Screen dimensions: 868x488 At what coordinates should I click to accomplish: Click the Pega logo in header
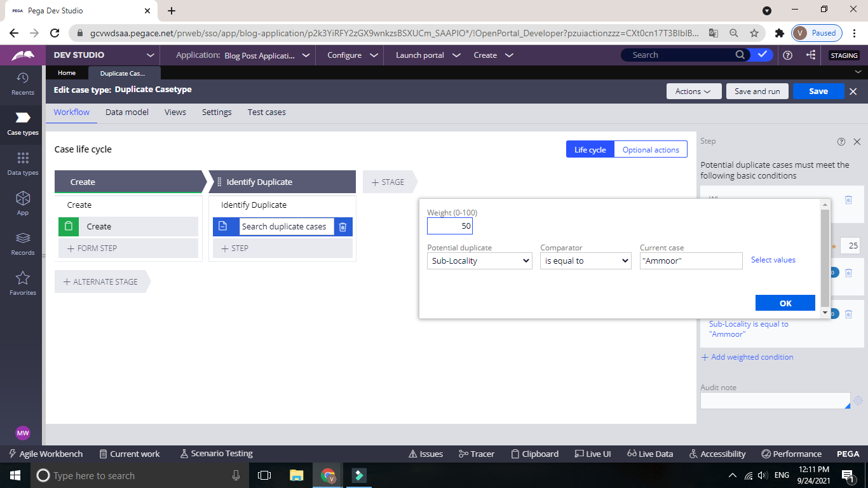click(23, 55)
